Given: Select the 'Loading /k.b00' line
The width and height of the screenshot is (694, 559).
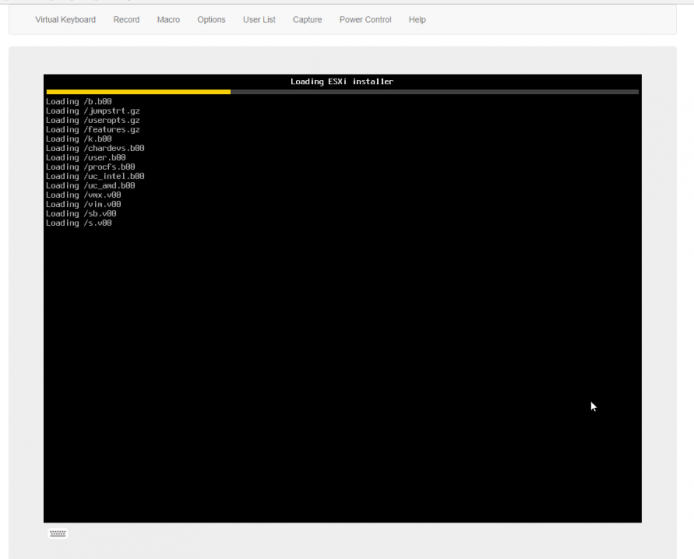Looking at the screenshot, I should tap(79, 139).
